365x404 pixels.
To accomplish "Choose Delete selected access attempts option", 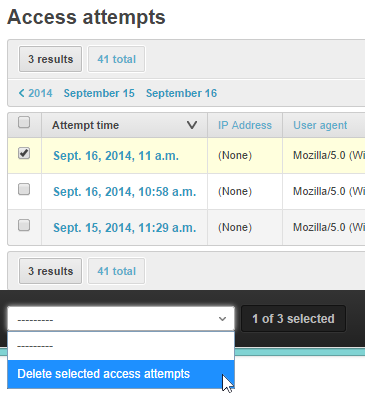I will coord(121,374).
